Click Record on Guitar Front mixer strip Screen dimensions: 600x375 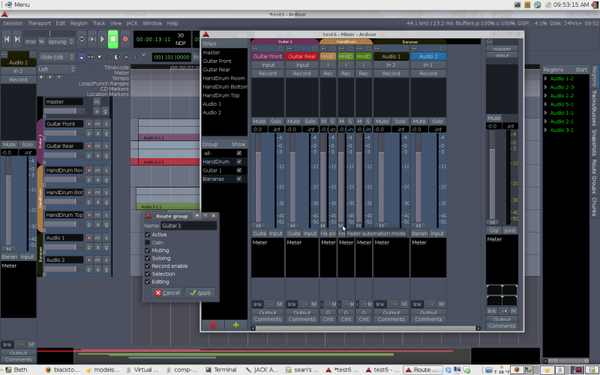pyautogui.click(x=267, y=73)
